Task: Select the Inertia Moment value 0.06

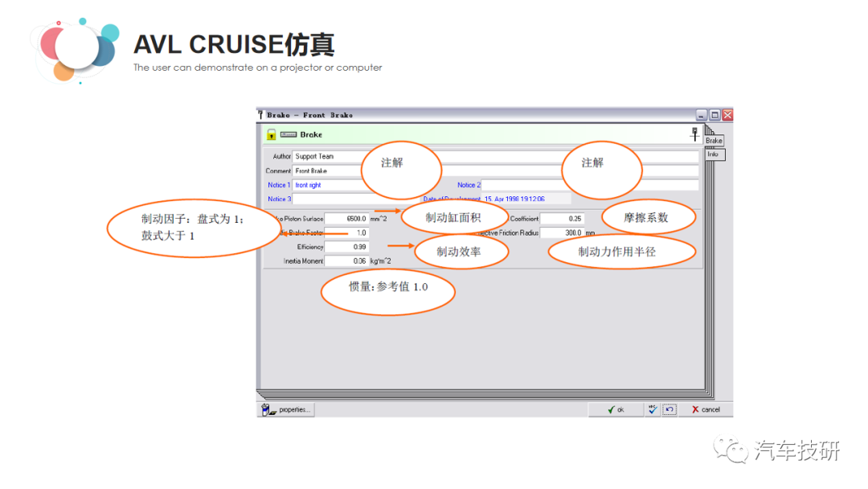Action: click(346, 261)
